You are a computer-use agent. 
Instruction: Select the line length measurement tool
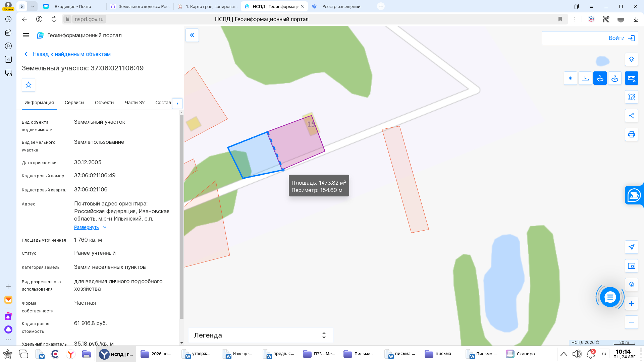coord(585,78)
